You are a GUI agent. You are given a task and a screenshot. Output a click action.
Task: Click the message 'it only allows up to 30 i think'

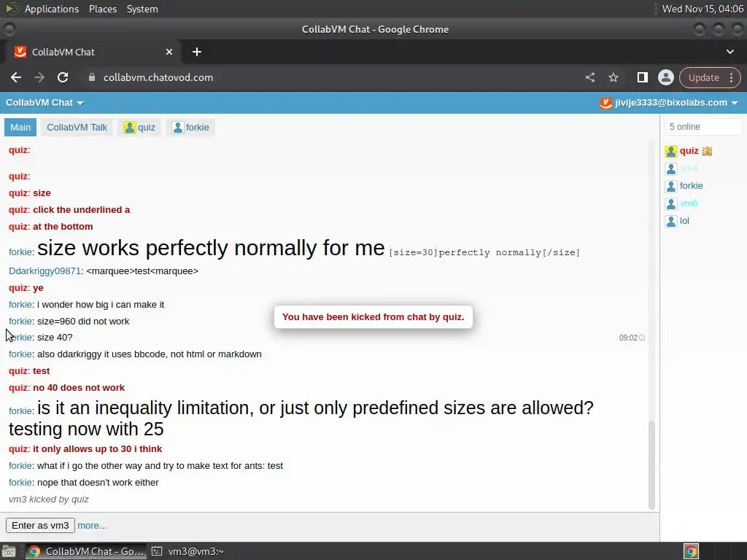click(97, 448)
